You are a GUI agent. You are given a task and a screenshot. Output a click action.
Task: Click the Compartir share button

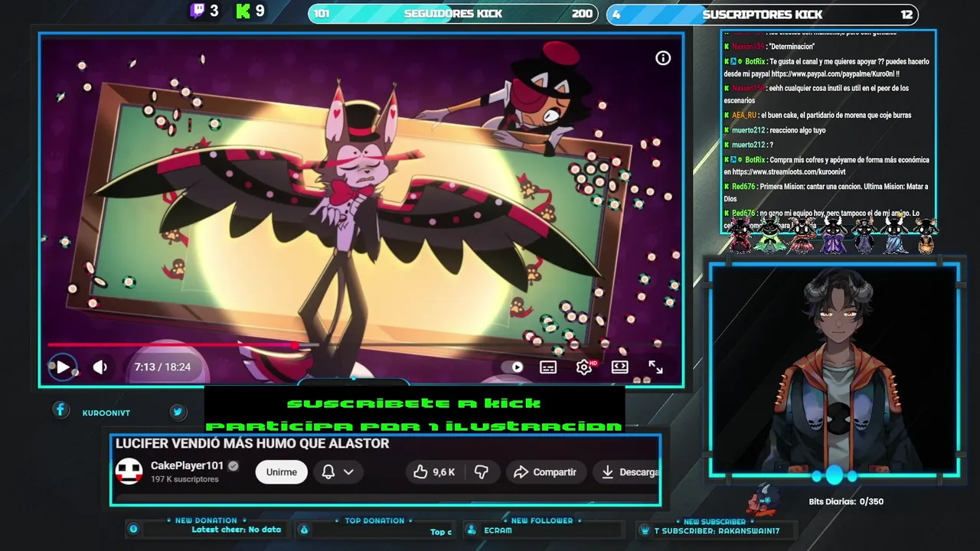point(545,472)
